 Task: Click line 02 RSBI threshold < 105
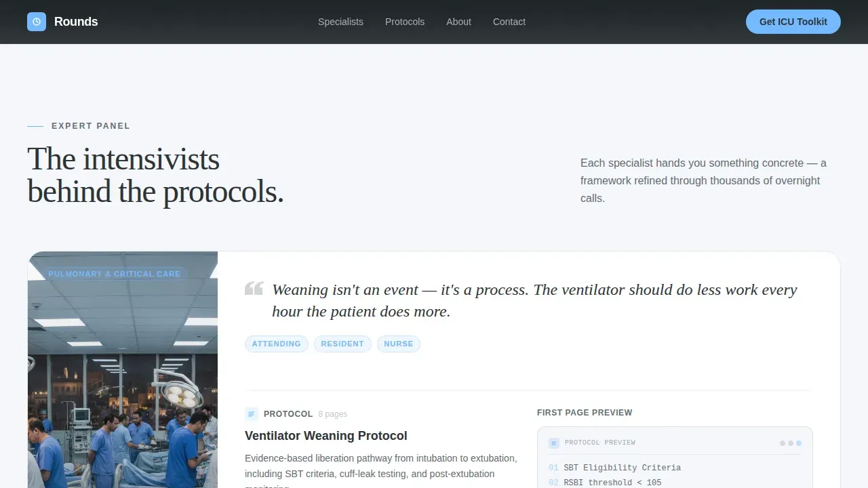[x=605, y=483]
